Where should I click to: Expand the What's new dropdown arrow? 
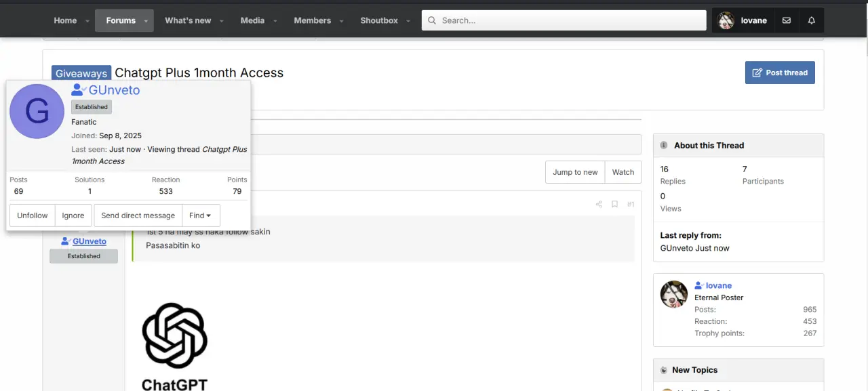pos(221,21)
